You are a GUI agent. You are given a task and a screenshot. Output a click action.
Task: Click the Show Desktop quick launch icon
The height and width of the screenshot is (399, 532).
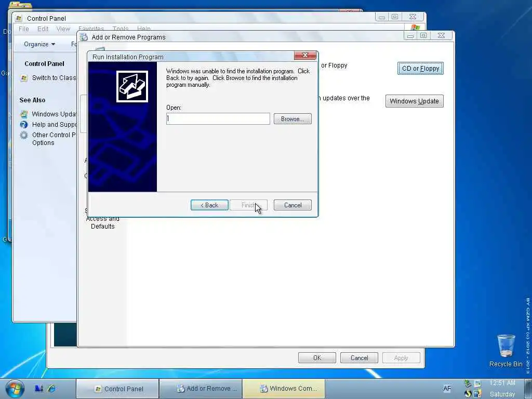pyautogui.click(x=38, y=389)
